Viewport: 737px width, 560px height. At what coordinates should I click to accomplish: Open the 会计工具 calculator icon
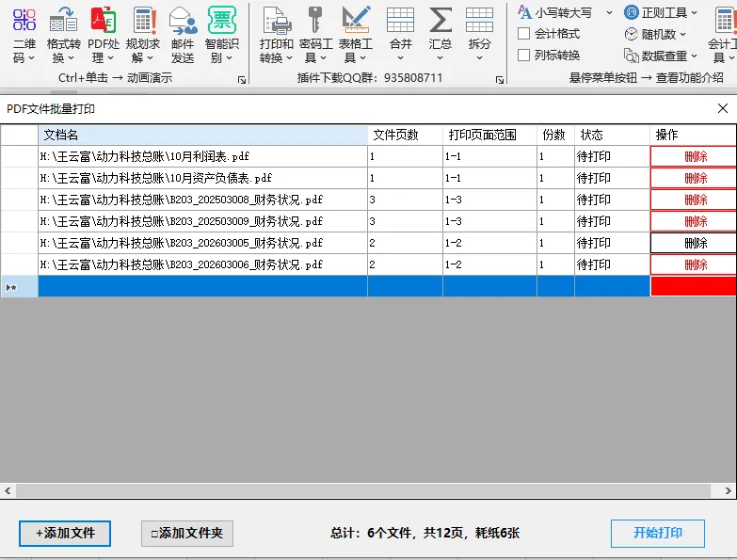pyautogui.click(x=725, y=20)
